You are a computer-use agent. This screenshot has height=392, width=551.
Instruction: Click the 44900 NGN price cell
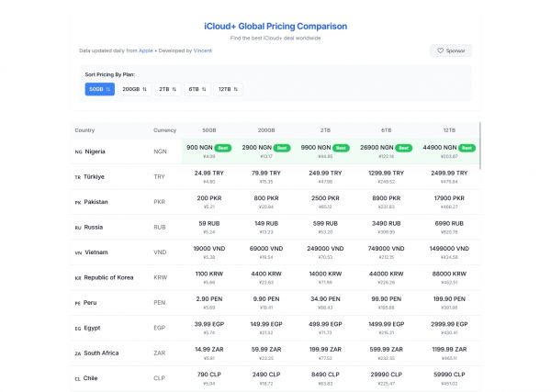[449, 151]
